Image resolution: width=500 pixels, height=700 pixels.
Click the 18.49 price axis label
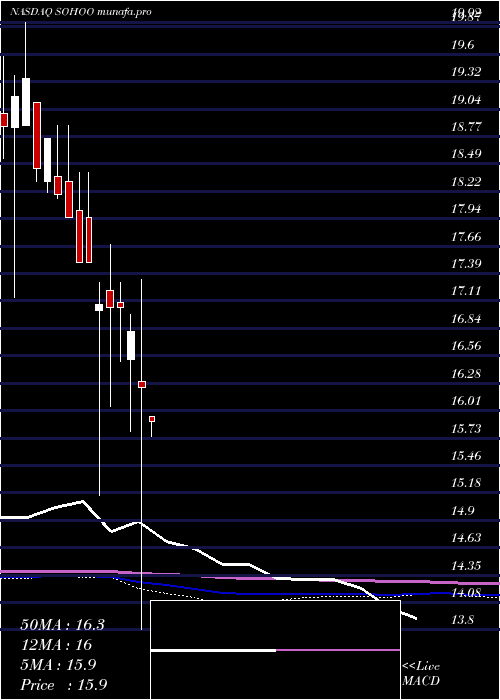coord(466,154)
